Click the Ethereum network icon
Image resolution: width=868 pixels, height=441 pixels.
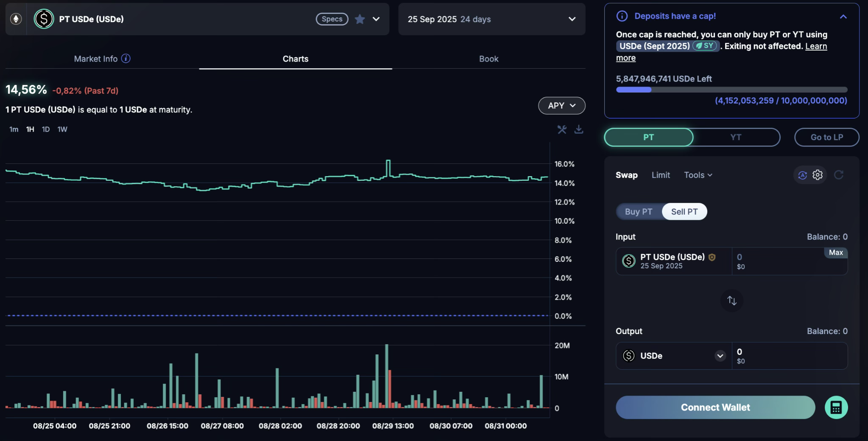point(16,19)
